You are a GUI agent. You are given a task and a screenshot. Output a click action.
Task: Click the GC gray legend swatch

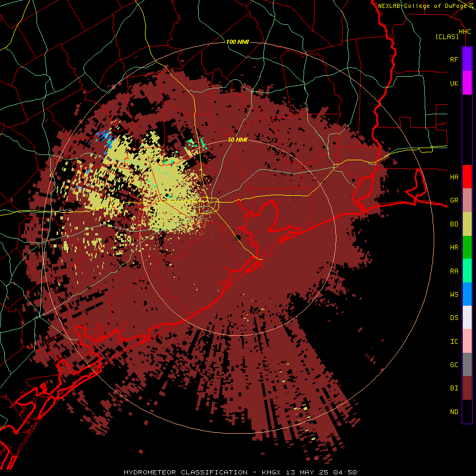coord(467,364)
